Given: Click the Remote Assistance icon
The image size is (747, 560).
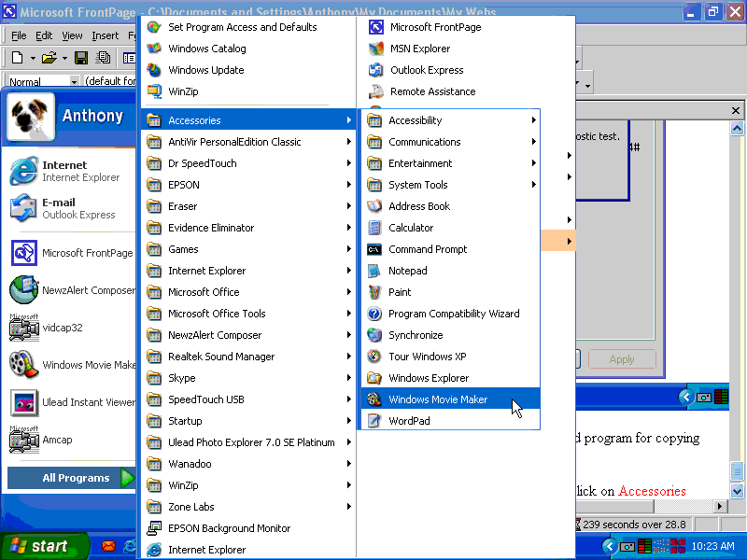Looking at the screenshot, I should pos(376,91).
